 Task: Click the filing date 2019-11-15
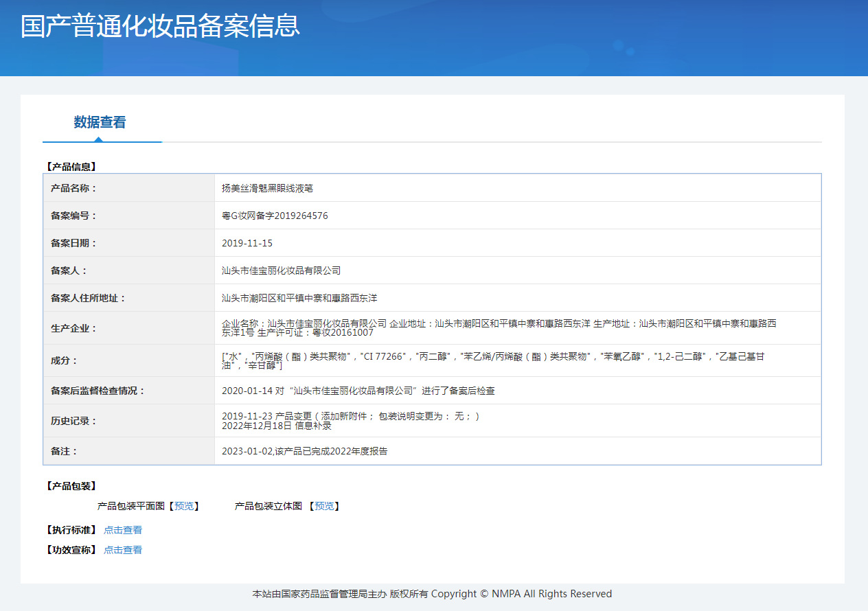(x=247, y=243)
